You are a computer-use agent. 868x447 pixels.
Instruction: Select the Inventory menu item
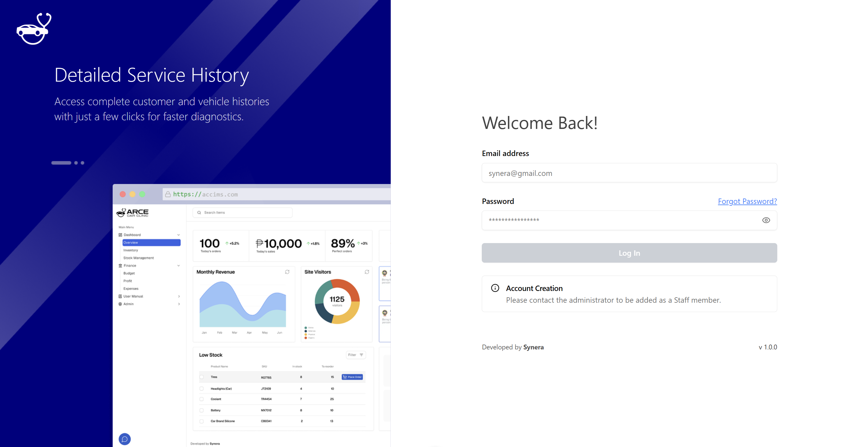[131, 250]
